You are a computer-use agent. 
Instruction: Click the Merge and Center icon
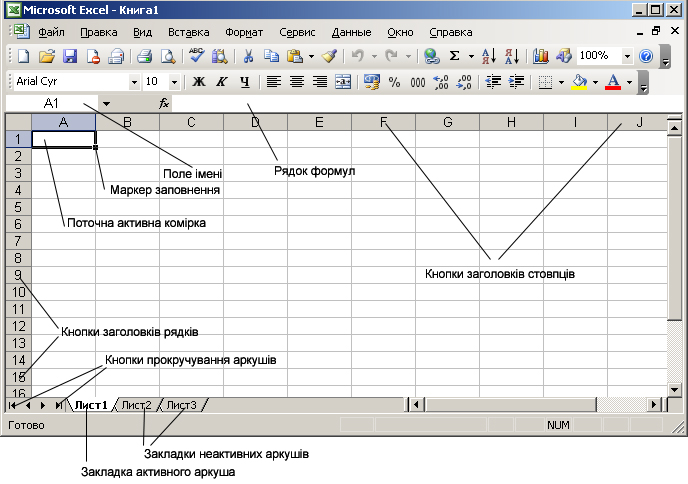coord(343,82)
